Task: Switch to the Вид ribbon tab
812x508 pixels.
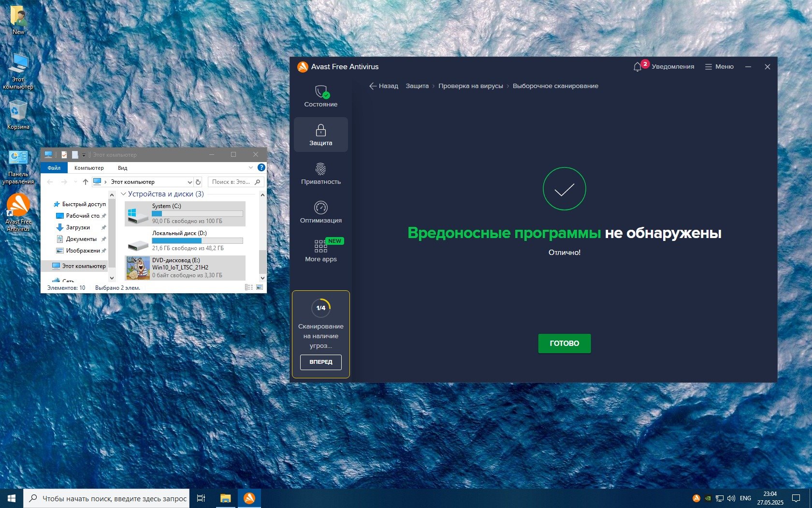Action: point(123,168)
